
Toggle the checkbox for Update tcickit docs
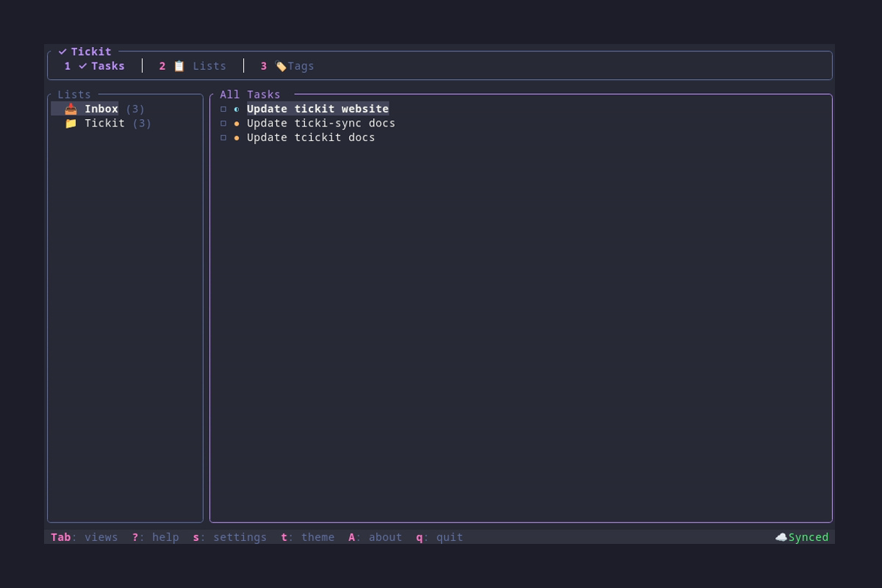click(x=223, y=137)
